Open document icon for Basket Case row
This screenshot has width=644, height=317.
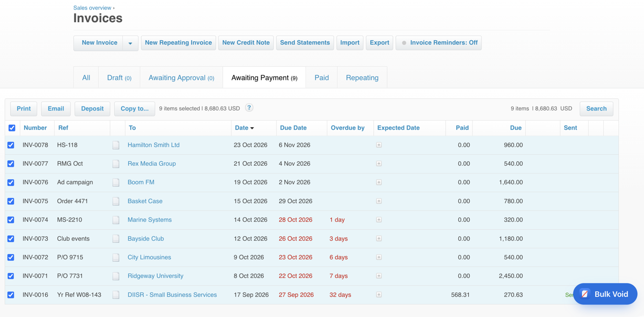pos(116,201)
